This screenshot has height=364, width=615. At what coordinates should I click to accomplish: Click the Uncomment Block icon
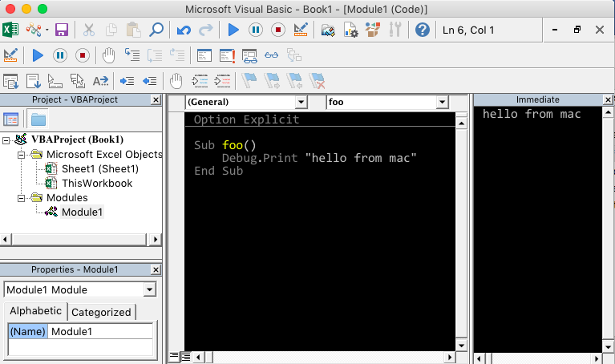click(x=222, y=81)
